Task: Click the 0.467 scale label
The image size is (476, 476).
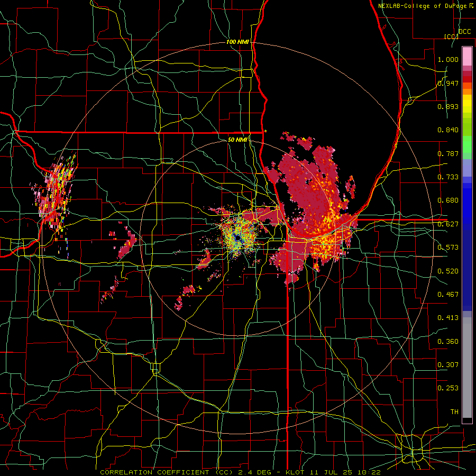Action: (x=448, y=295)
